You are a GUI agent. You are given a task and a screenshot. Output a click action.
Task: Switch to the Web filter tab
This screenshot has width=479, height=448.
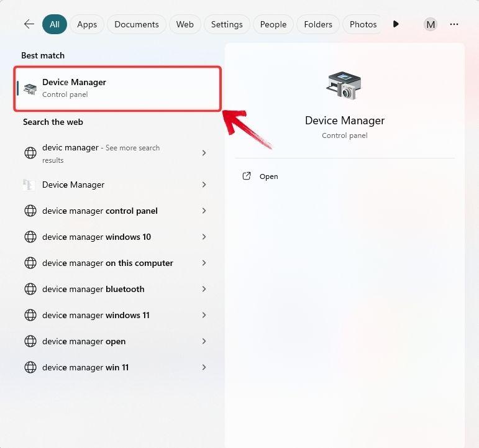click(x=185, y=24)
